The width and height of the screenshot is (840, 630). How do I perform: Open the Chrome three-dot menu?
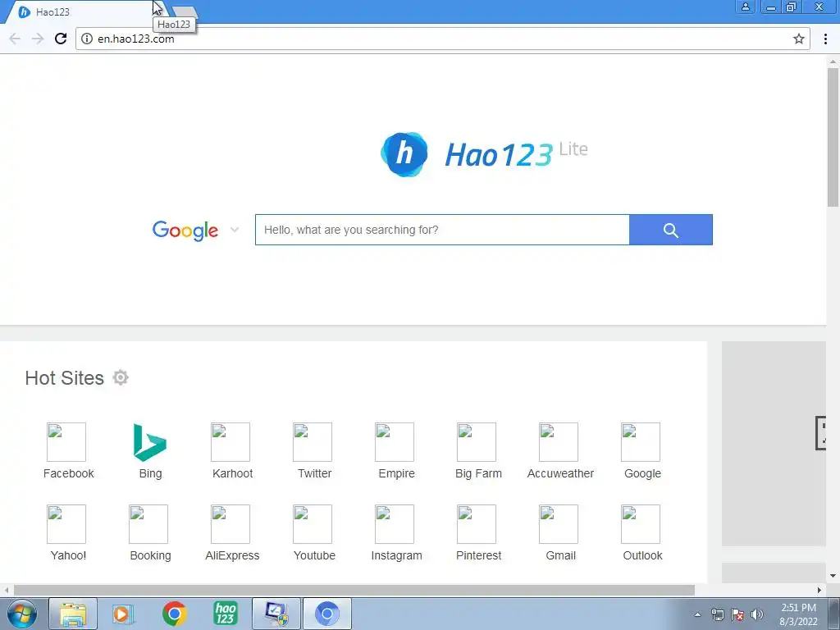pyautogui.click(x=825, y=39)
